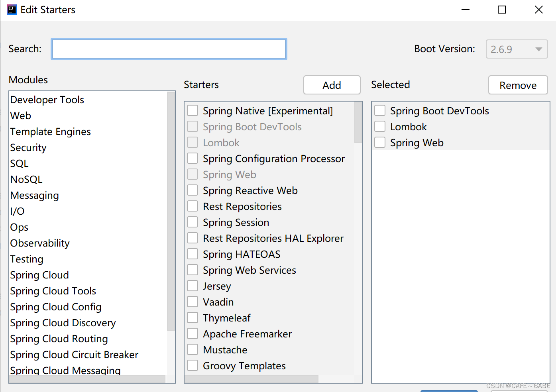The height and width of the screenshot is (392, 556).
Task: Check the Mustache starter
Action: pos(193,349)
